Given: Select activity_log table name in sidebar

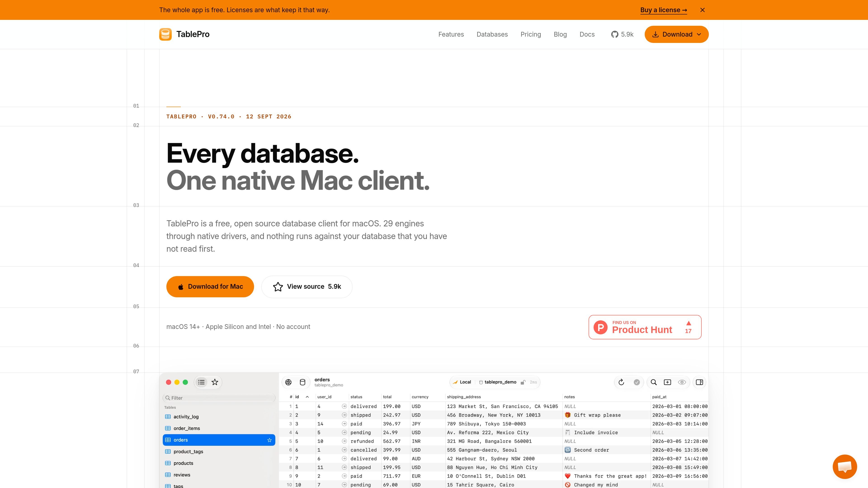Looking at the screenshot, I should (186, 417).
